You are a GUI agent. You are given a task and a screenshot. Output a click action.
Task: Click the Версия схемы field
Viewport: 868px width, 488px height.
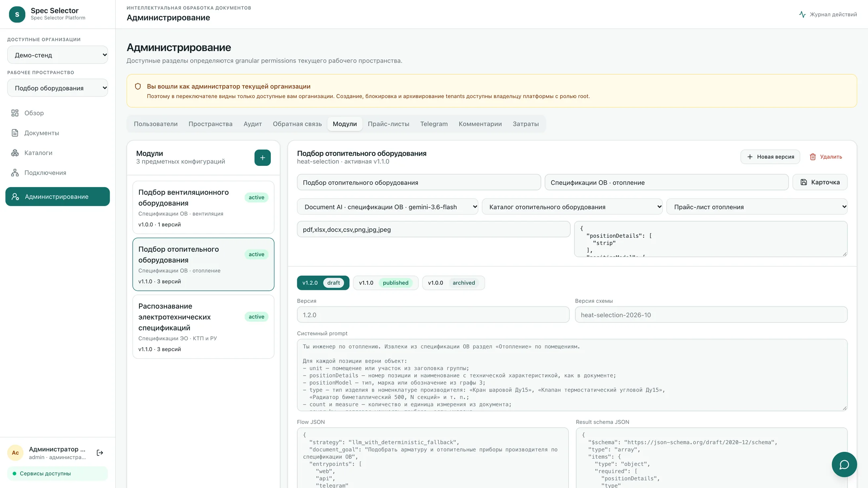click(x=711, y=314)
